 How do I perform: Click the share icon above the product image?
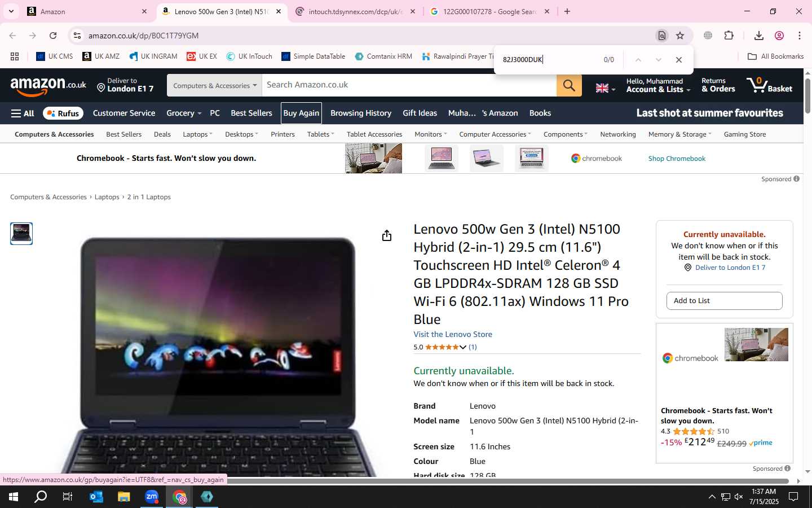pyautogui.click(x=387, y=235)
